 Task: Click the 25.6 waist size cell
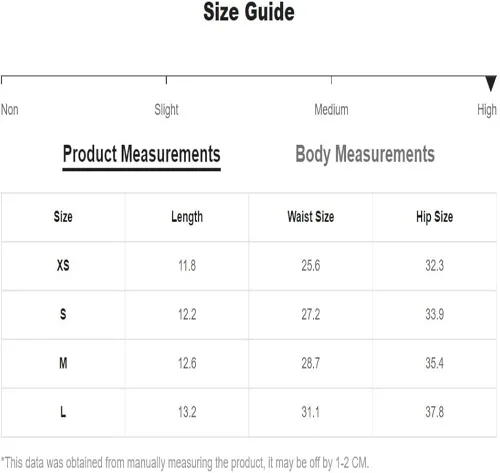click(311, 266)
